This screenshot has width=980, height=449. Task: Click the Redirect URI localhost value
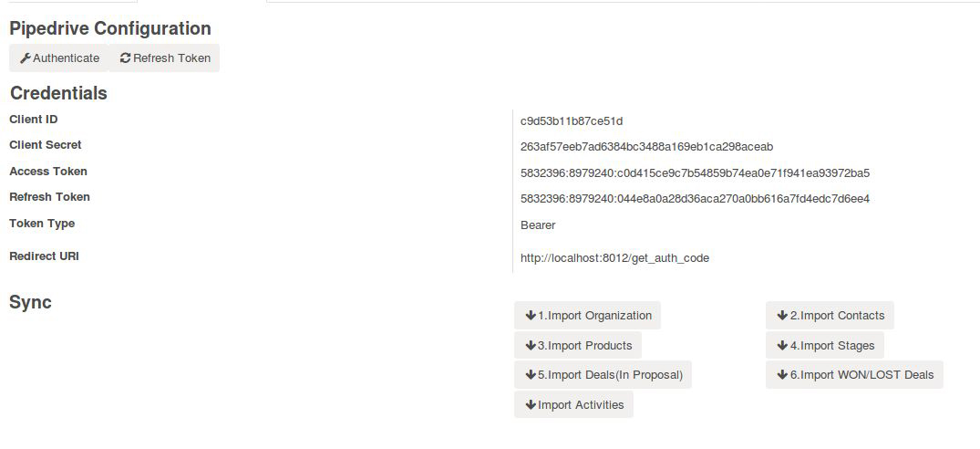coord(615,257)
